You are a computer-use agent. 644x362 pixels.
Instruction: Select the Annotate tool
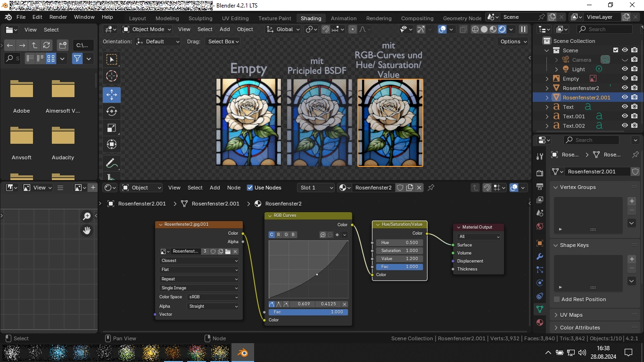coord(112,164)
